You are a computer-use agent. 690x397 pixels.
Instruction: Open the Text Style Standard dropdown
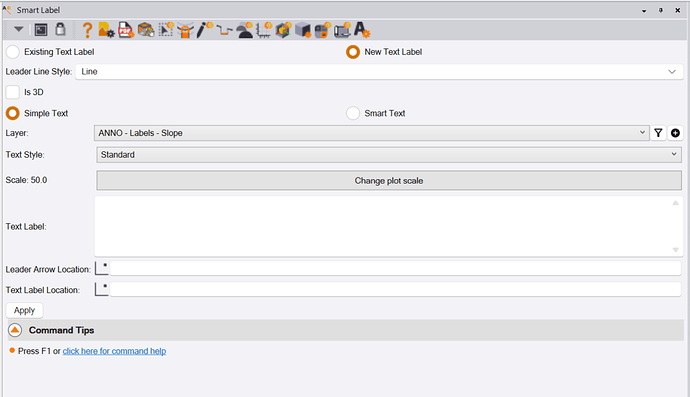click(x=389, y=154)
